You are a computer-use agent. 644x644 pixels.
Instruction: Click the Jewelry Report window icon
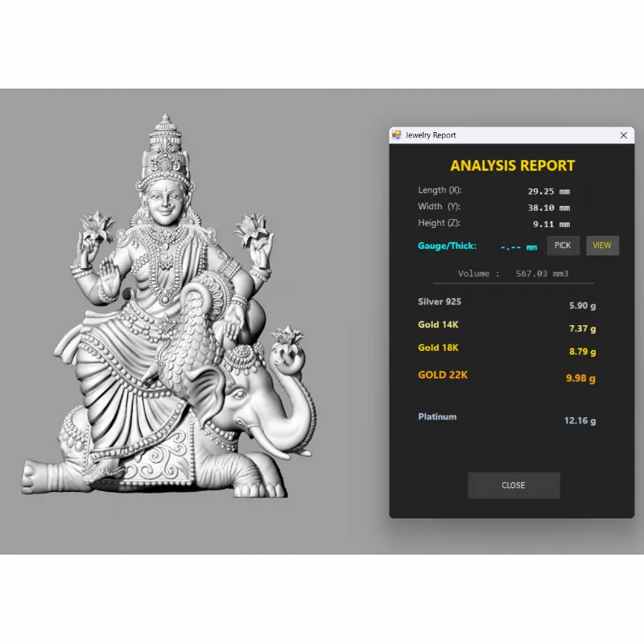tap(396, 135)
